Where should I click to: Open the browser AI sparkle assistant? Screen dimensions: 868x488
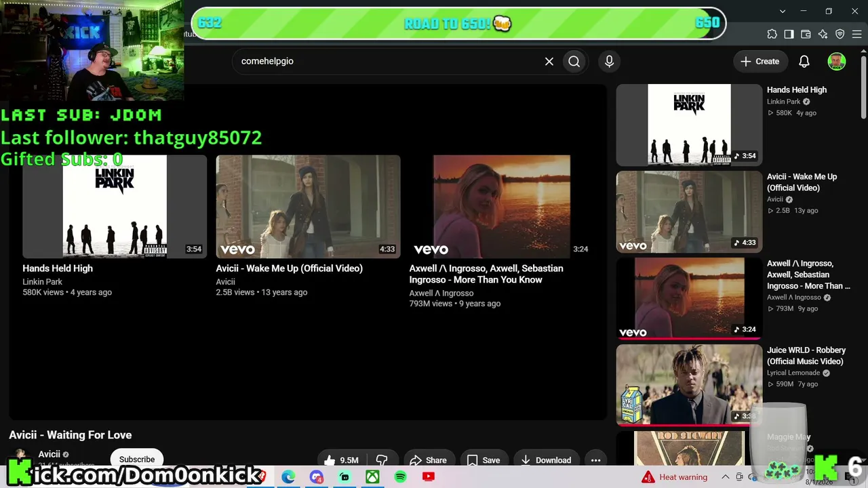coord(823,35)
